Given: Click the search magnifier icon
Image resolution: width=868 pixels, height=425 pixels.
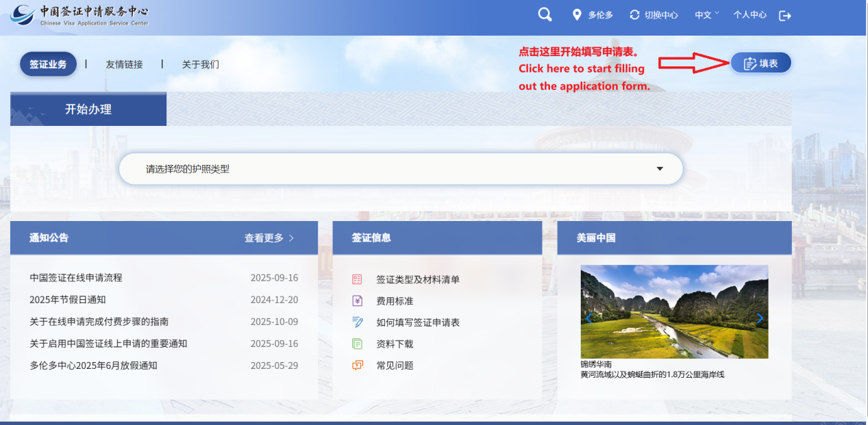Looking at the screenshot, I should click(545, 15).
